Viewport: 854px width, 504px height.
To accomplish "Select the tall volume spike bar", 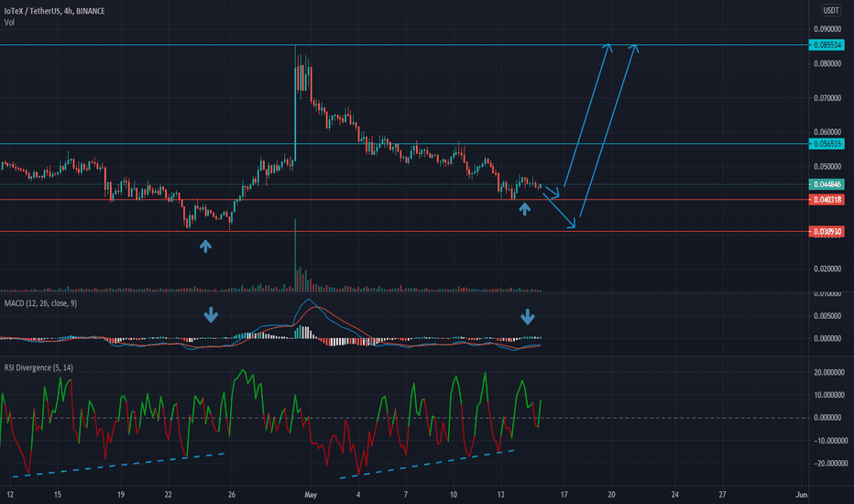I will (x=295, y=255).
